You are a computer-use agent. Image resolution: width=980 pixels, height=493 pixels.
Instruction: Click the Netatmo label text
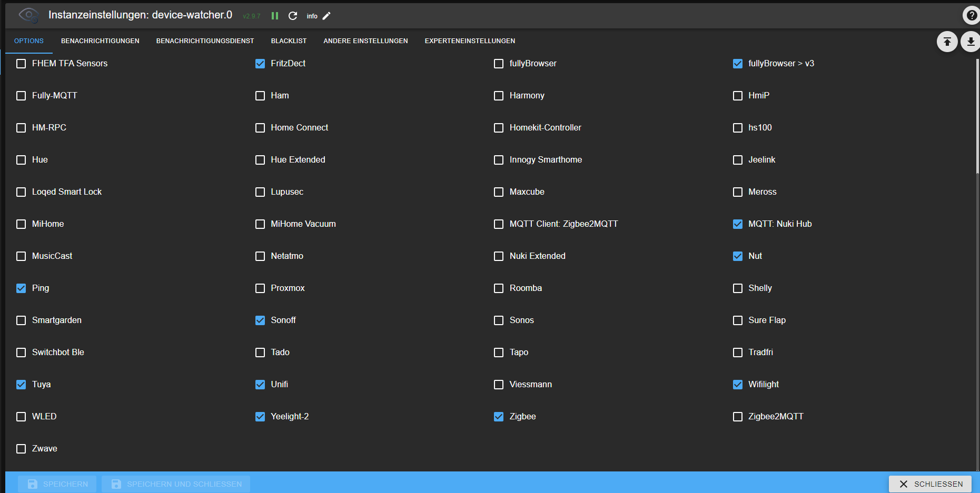tap(287, 256)
